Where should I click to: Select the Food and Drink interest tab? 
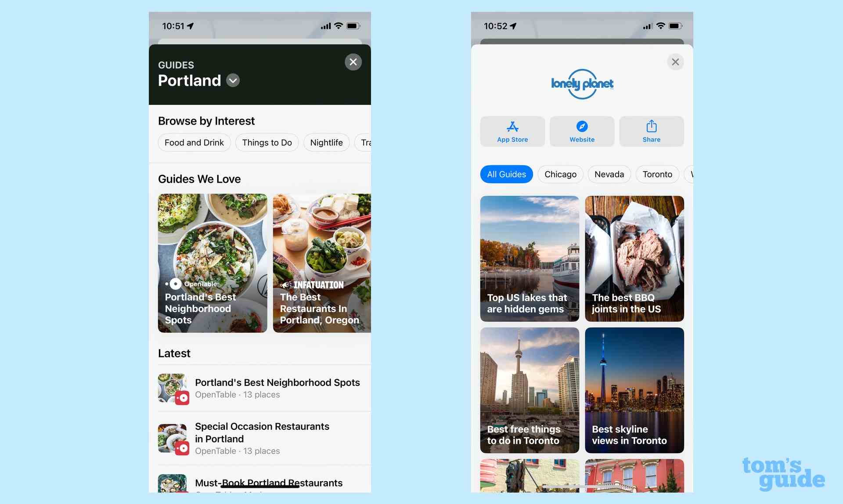195,142
